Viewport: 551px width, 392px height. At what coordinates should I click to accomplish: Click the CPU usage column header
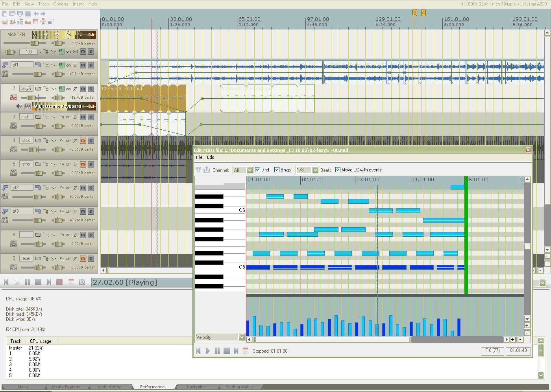point(41,341)
